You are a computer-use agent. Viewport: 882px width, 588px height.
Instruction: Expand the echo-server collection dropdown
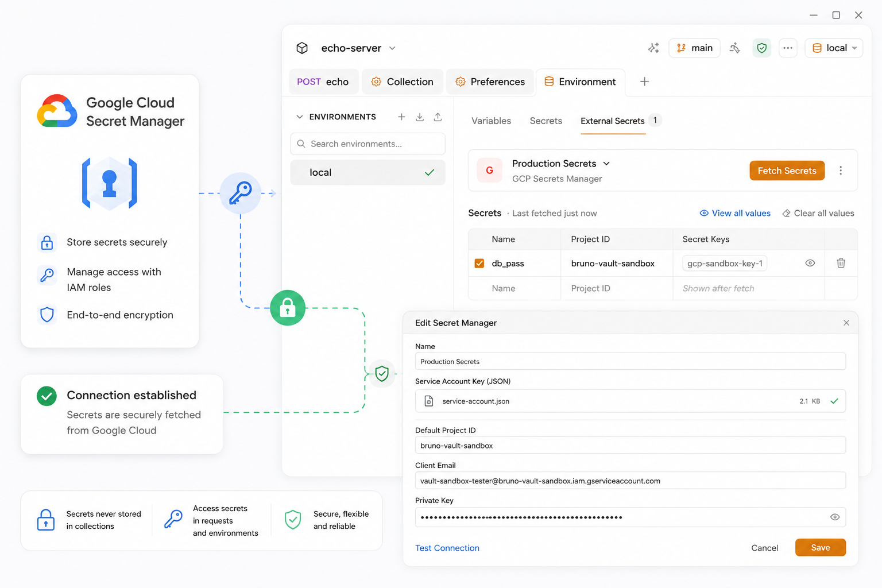[x=392, y=48]
